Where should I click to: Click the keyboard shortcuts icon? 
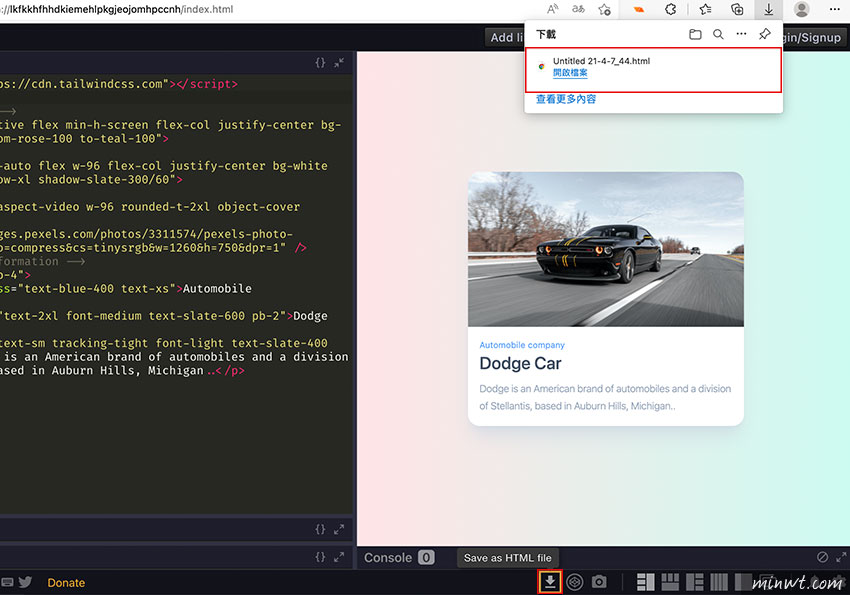pos(7,583)
